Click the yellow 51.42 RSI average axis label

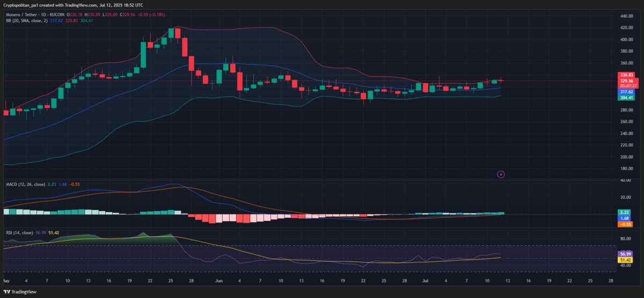(x=625, y=259)
